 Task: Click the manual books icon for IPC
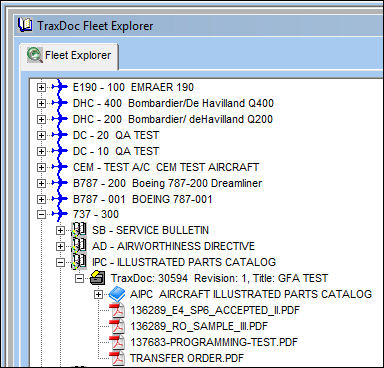[x=79, y=262]
